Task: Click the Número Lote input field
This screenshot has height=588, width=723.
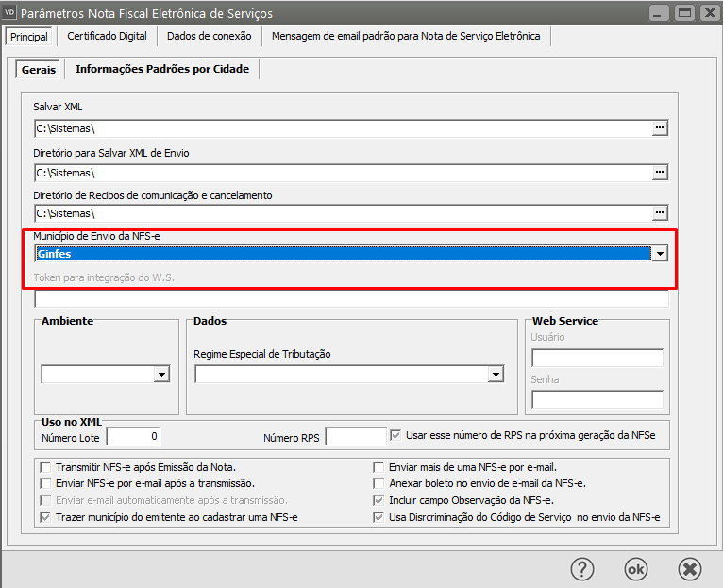Action: [x=133, y=436]
